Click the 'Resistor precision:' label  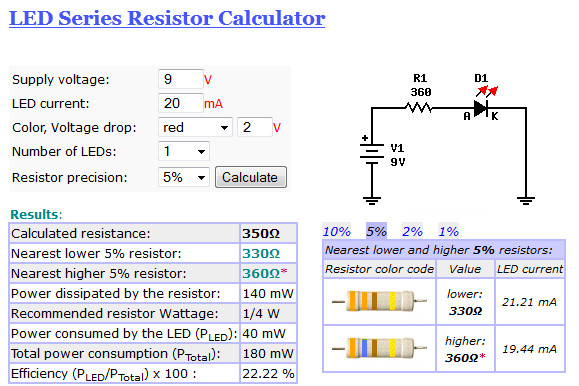click(x=69, y=177)
